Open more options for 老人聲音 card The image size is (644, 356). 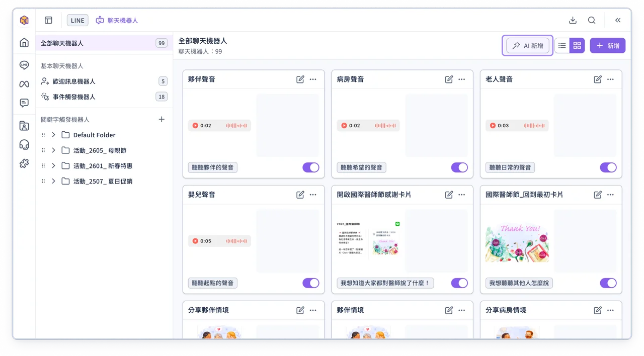tap(610, 79)
